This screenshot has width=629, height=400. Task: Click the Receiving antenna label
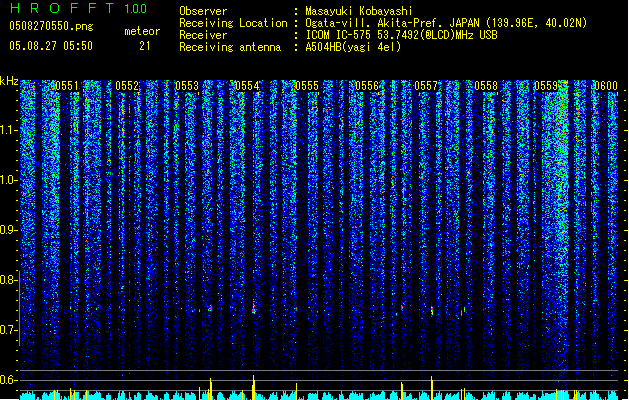coord(230,47)
